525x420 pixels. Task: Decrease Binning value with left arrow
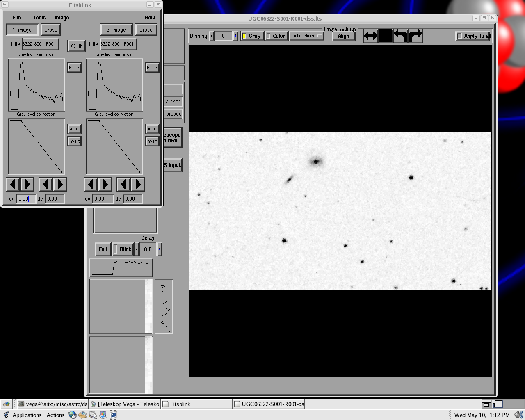click(x=212, y=36)
